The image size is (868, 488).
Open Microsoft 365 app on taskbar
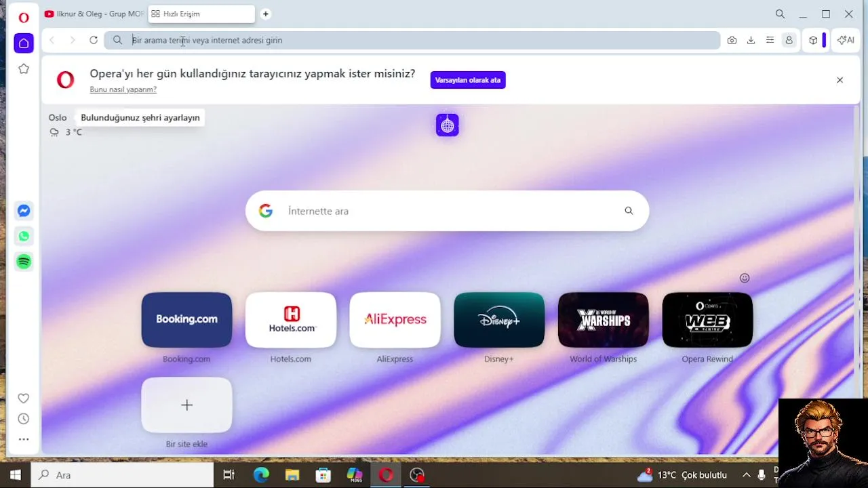[355, 475]
